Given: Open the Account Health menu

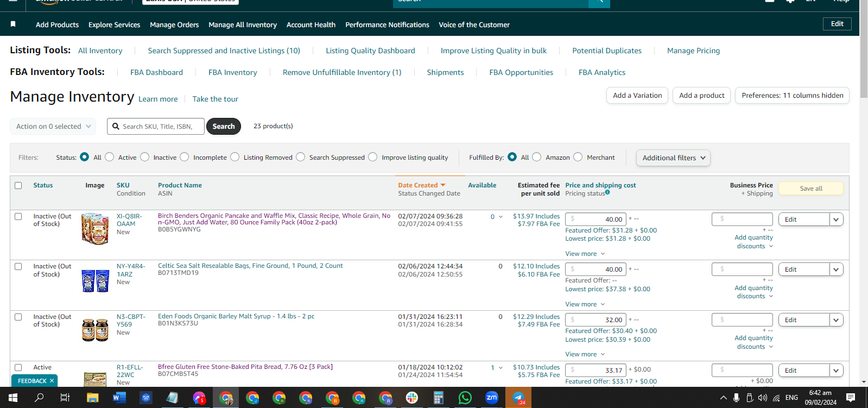Looking at the screenshot, I should 311,25.
